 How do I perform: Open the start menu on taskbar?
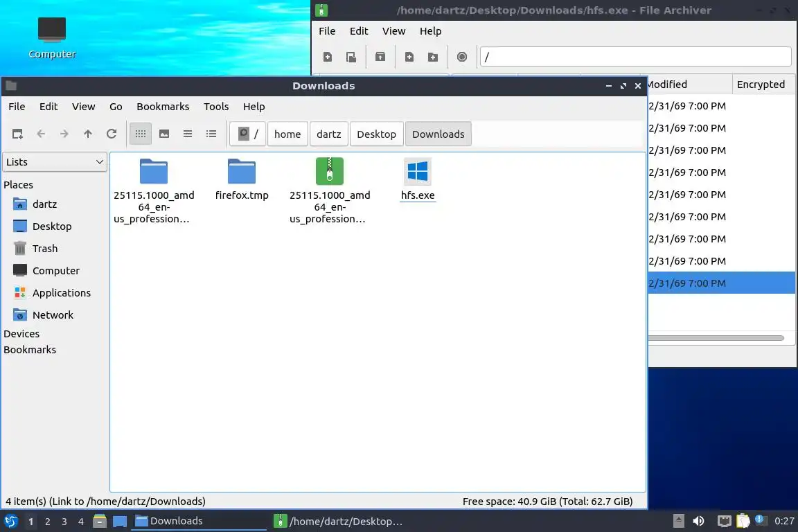pos(11,522)
